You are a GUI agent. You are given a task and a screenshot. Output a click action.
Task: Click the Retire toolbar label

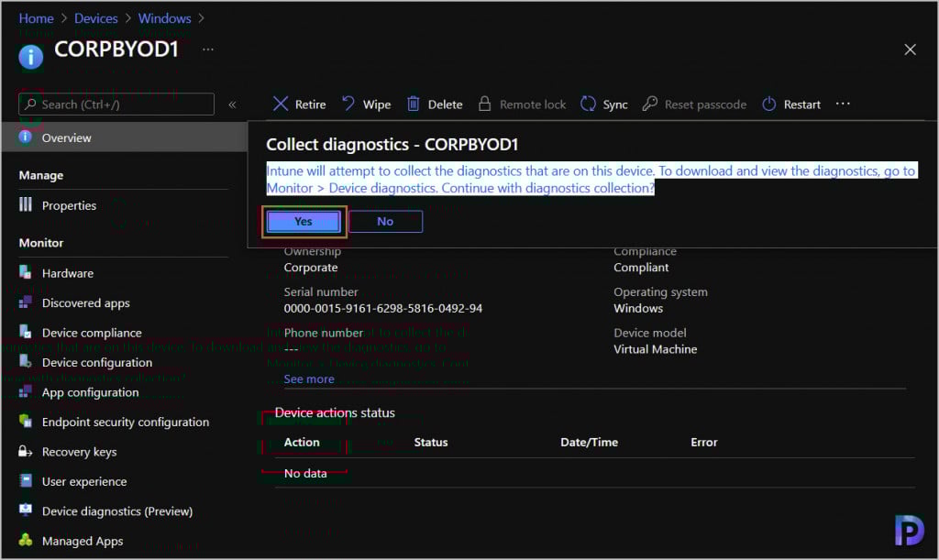310,104
